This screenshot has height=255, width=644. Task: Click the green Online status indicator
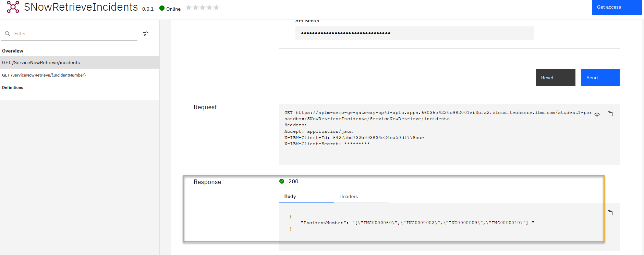coord(162,8)
